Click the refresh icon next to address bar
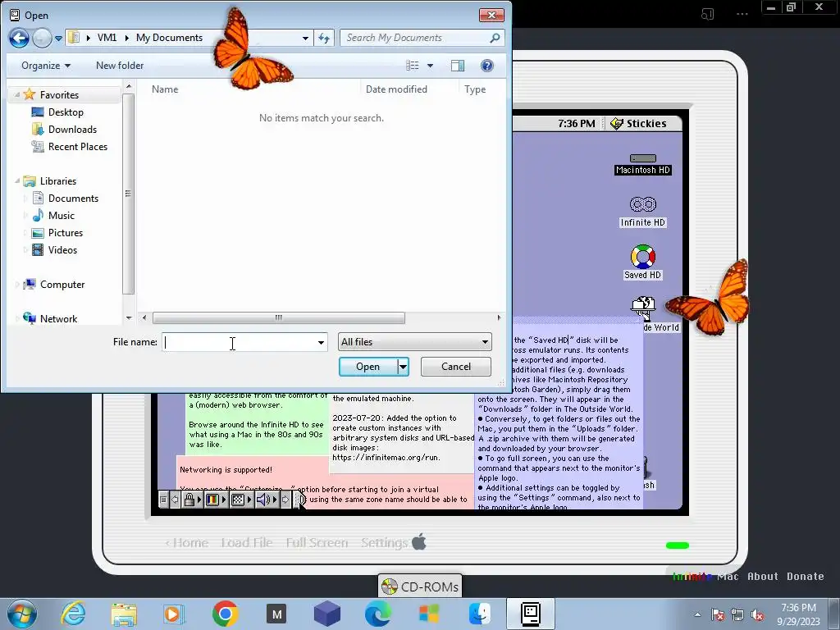 324,38
